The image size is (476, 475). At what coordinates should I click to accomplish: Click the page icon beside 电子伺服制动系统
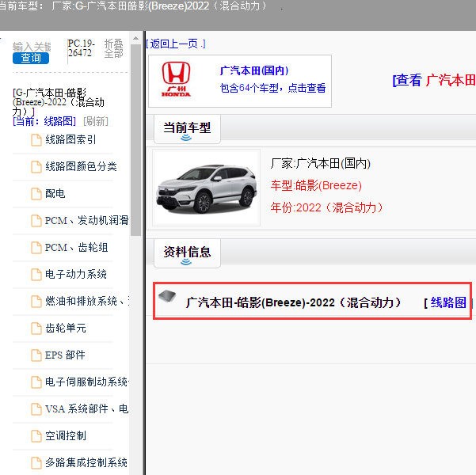[36, 382]
